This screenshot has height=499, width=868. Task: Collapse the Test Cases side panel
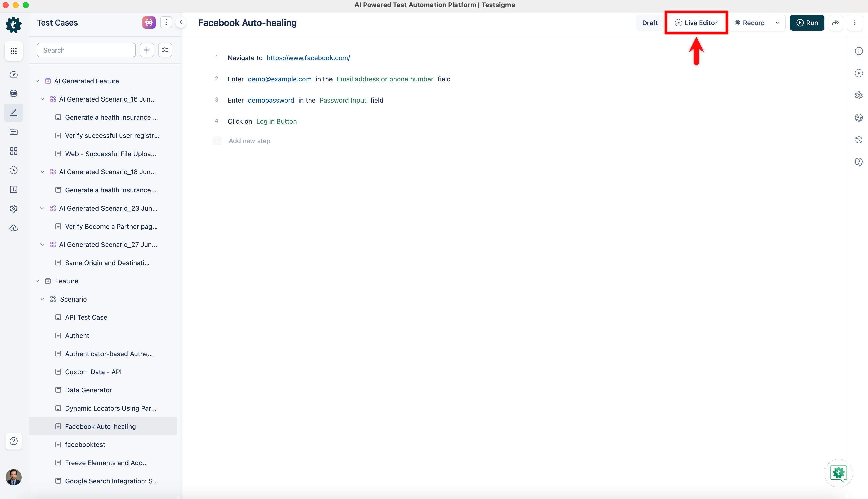181,23
